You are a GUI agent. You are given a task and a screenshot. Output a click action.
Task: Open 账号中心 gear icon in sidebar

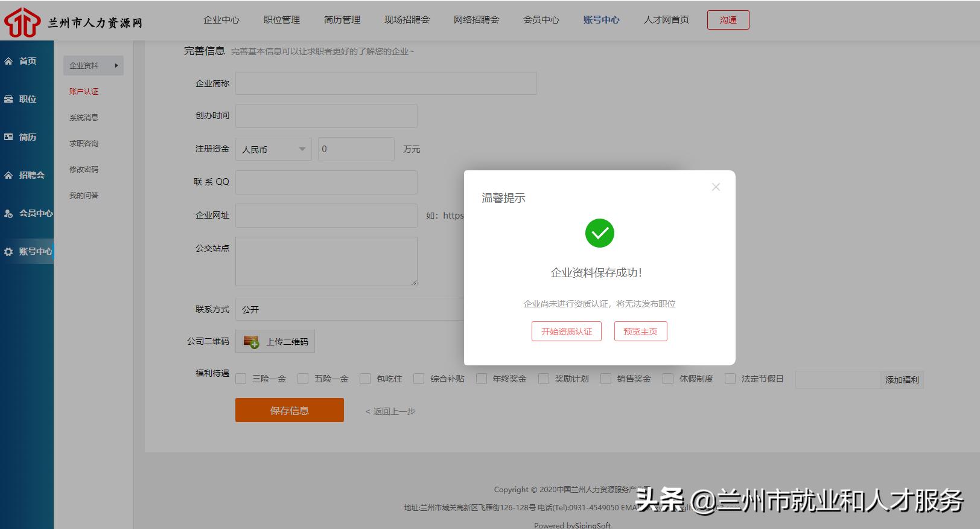[x=8, y=251]
